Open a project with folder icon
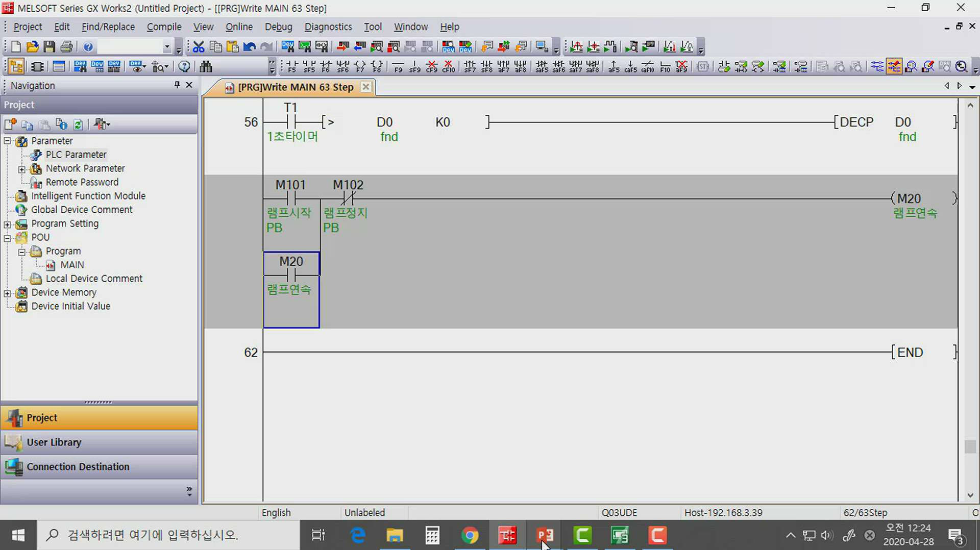Screen dimensions: 980x550 33,47
